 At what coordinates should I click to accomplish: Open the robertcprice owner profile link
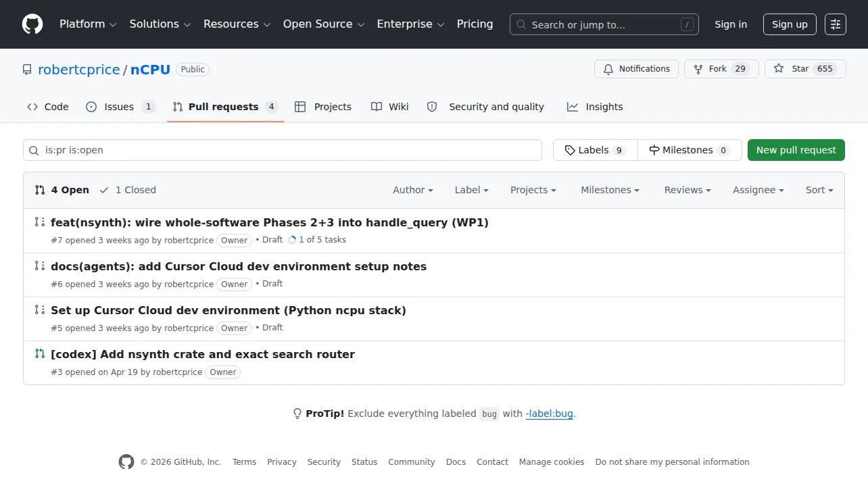[78, 70]
